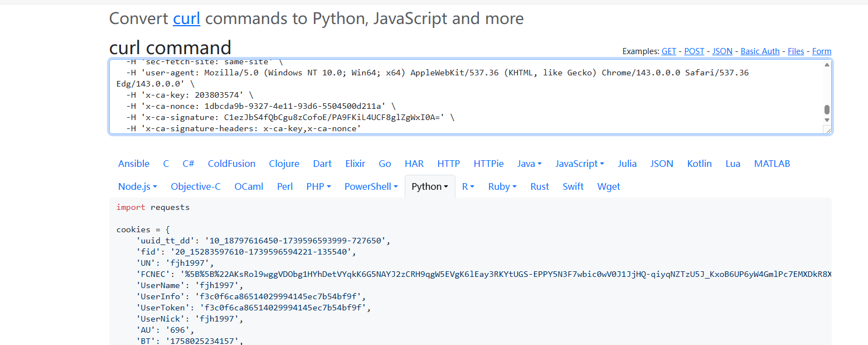
Task: Open the PHP dropdown tab
Action: [x=318, y=186]
